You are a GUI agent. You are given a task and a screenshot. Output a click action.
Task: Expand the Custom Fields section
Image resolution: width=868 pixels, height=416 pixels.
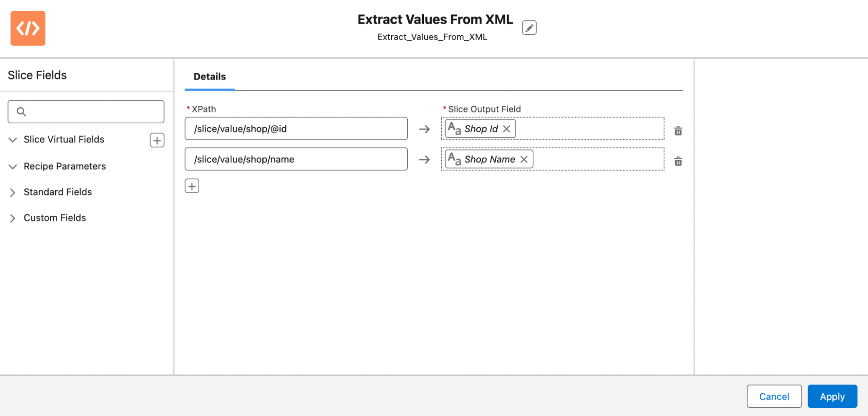pyautogui.click(x=13, y=218)
